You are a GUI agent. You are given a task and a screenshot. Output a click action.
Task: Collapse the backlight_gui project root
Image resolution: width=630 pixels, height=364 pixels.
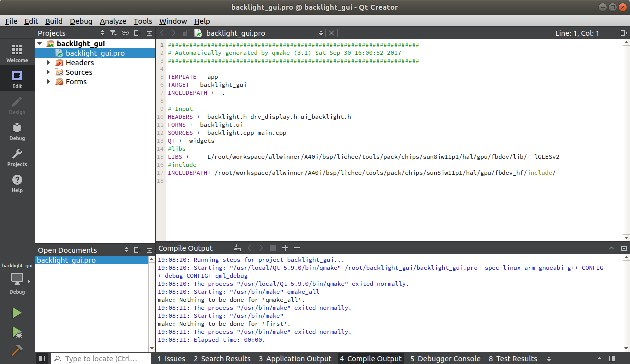[x=40, y=44]
